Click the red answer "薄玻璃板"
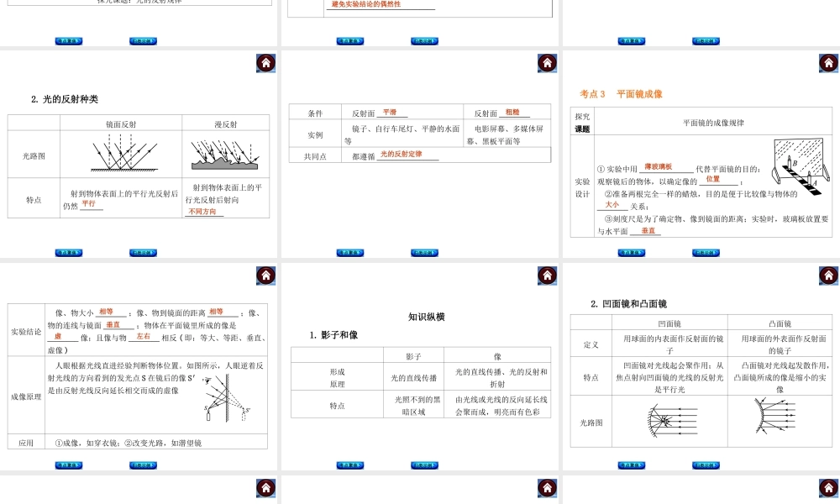The height and width of the screenshot is (504, 840). (x=658, y=167)
